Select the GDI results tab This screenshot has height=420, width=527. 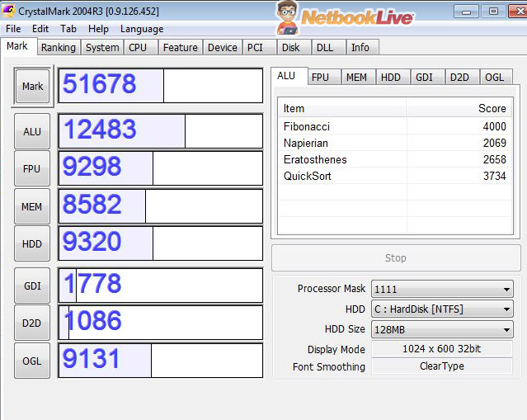427,78
